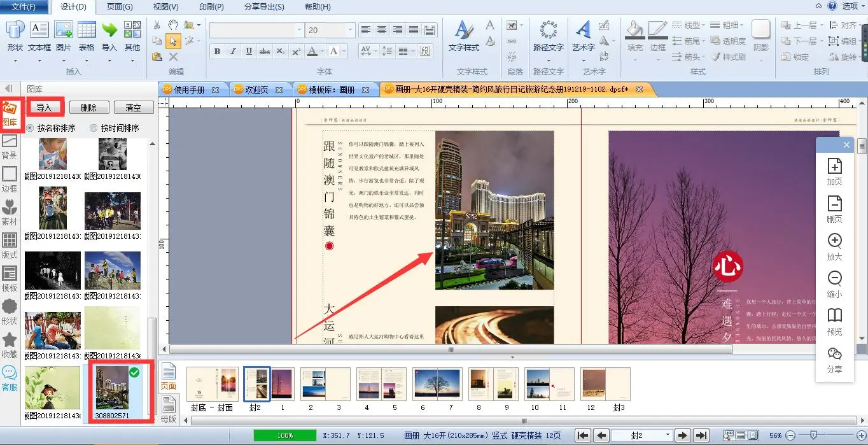Select page thumbnail 6-7 spread
The image size is (868, 445).
point(437,384)
